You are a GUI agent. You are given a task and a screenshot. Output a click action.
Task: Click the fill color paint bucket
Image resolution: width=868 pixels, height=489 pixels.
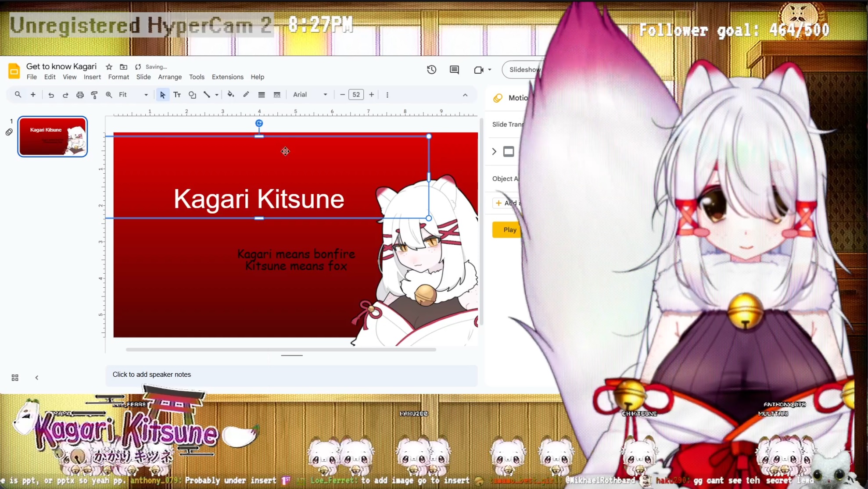point(230,95)
